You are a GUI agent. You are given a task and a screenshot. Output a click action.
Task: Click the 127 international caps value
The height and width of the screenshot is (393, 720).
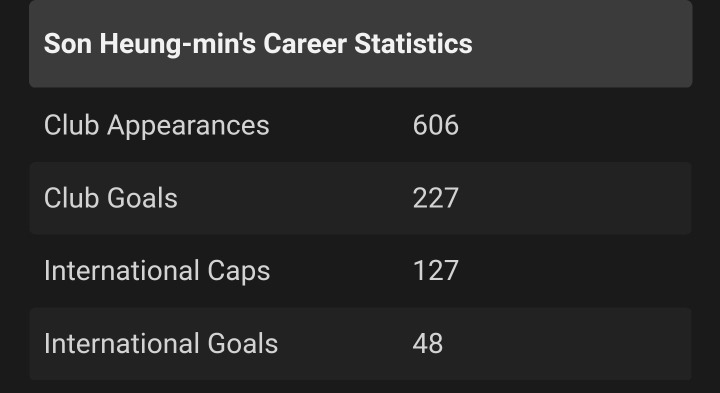435,271
